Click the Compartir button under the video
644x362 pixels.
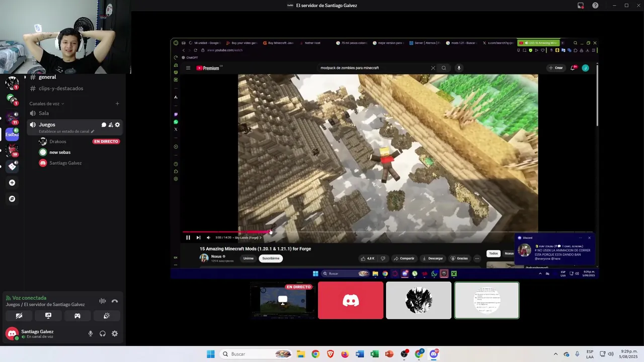tap(404, 258)
